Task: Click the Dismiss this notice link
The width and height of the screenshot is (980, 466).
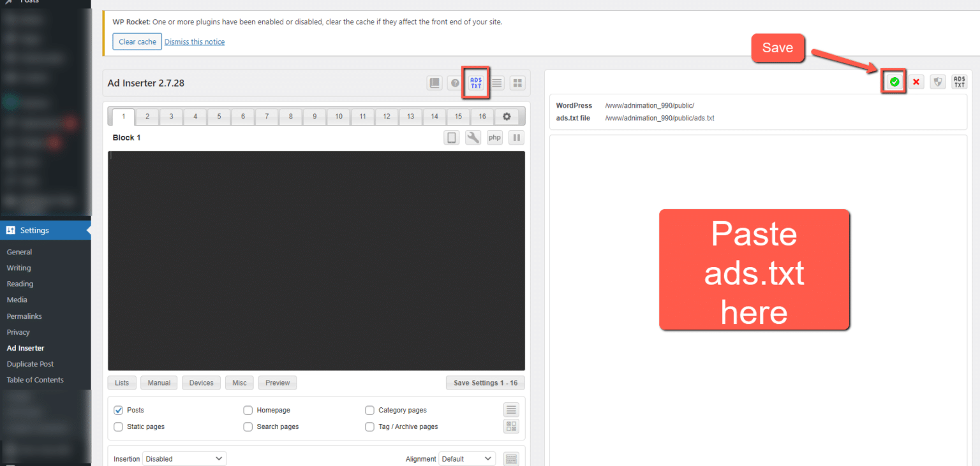Action: pyautogui.click(x=195, y=41)
